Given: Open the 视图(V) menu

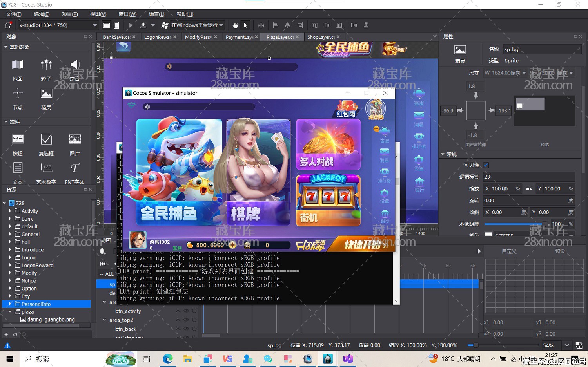Looking at the screenshot, I should [98, 14].
